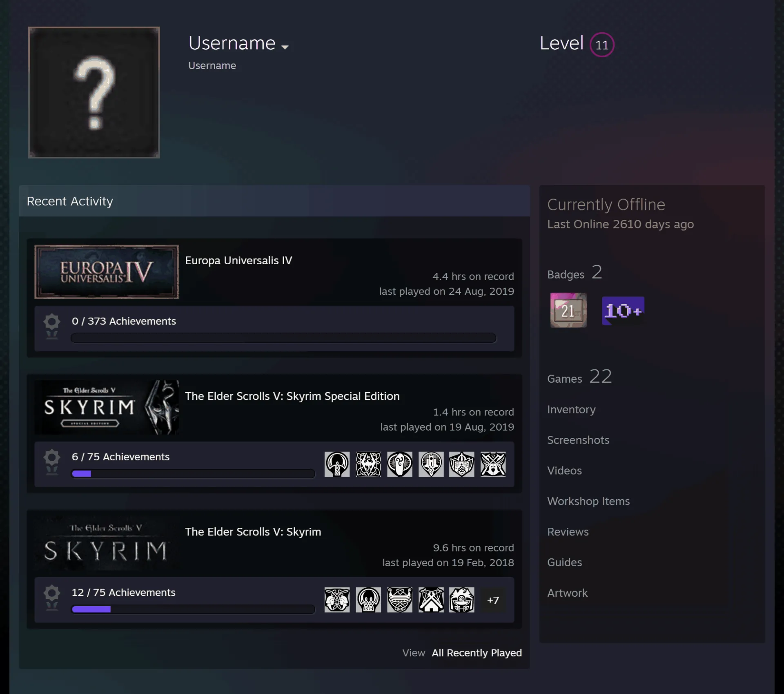This screenshot has height=694, width=784.
Task: Open the Workshop Items page
Action: tap(588, 501)
